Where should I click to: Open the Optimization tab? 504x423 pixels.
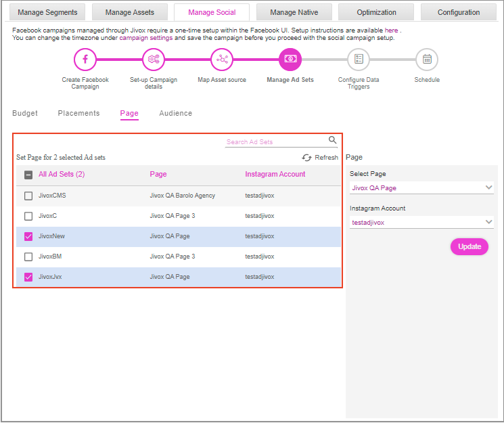376,12
